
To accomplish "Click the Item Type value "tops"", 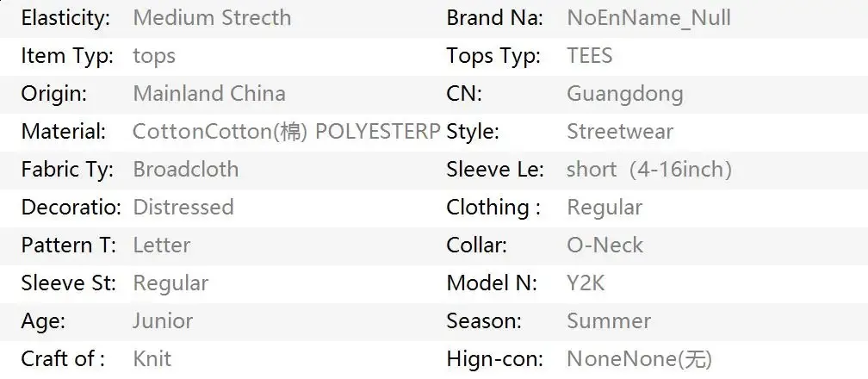I will pos(154,56).
